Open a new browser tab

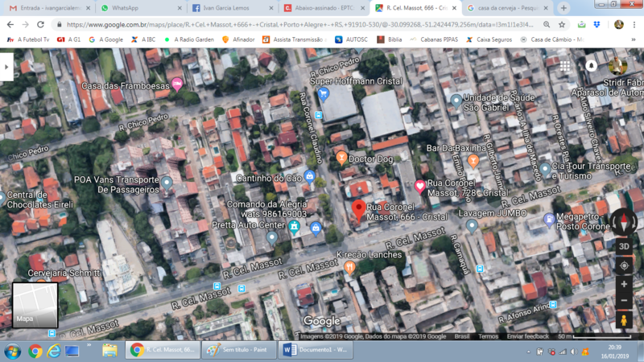pos(563,8)
